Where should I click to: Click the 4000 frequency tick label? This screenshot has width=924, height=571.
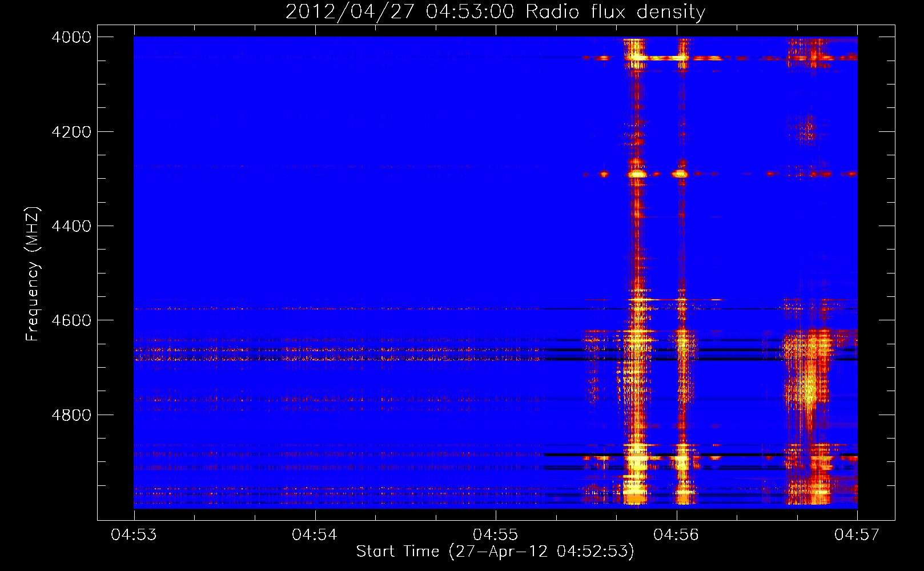(71, 37)
